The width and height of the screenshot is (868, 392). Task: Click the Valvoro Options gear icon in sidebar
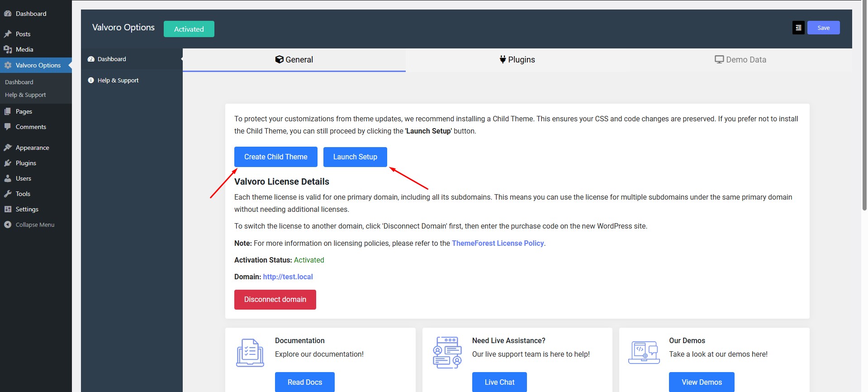[8, 66]
